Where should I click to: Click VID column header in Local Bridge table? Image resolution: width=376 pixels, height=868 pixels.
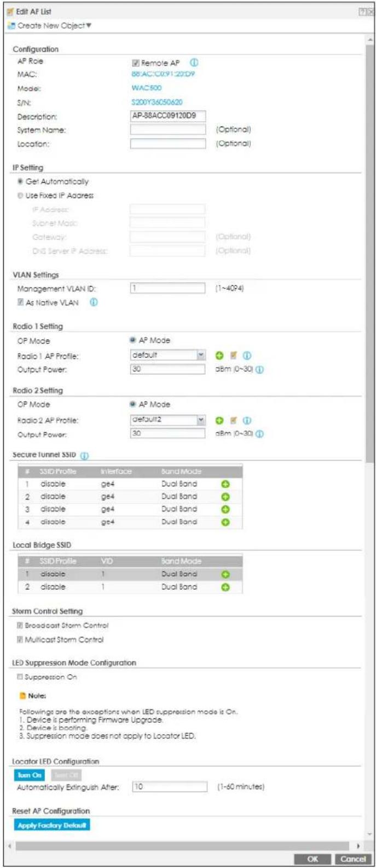click(x=107, y=561)
